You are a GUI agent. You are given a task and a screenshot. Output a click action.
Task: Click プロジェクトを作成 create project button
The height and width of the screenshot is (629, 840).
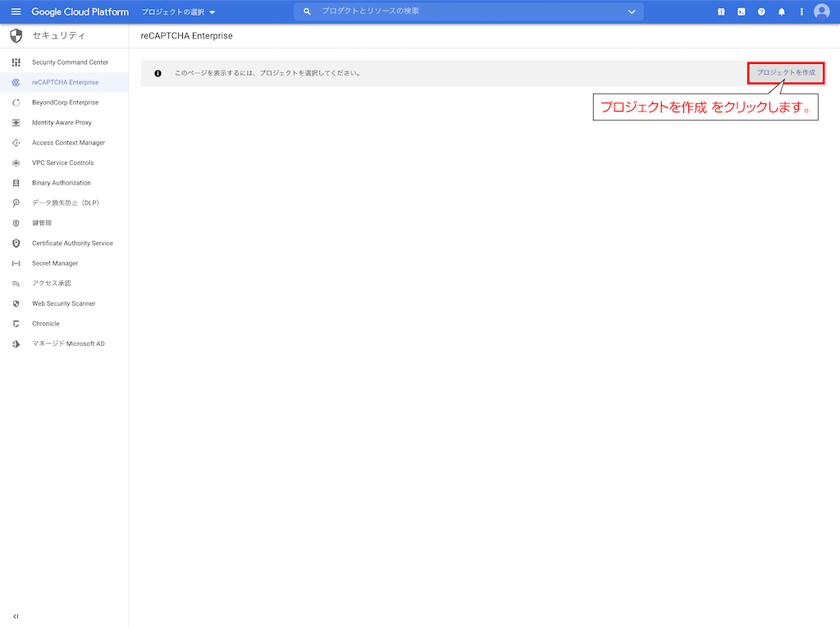coord(786,73)
